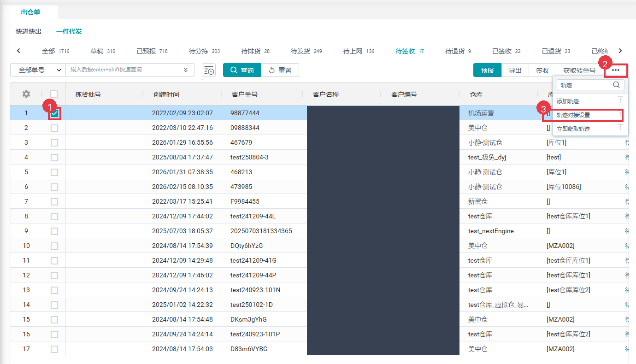The width and height of the screenshot is (636, 364).
Task: Click the 客户单号 column header
Action: click(x=245, y=94)
